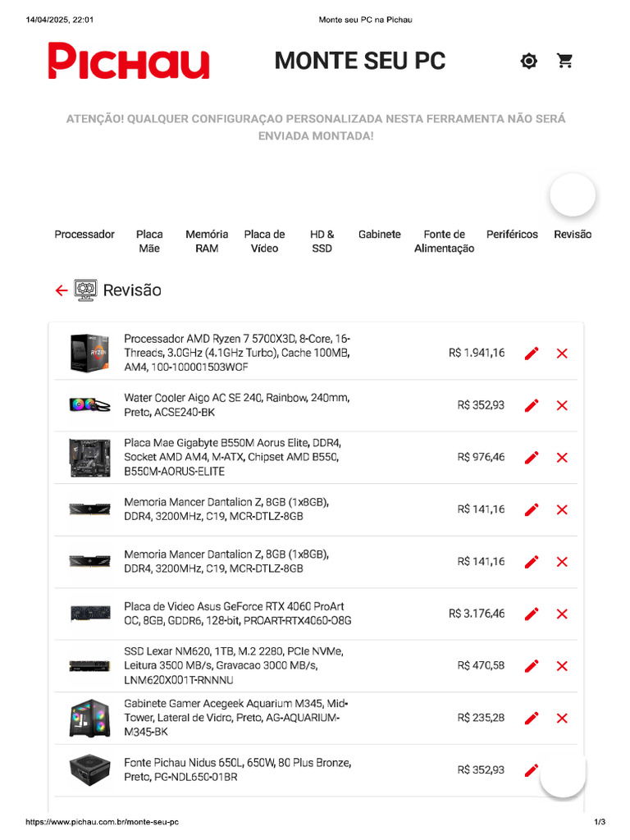The image size is (630, 840).
Task: Edit the Asus RTX 4060 ProArt item
Action: pos(532,614)
